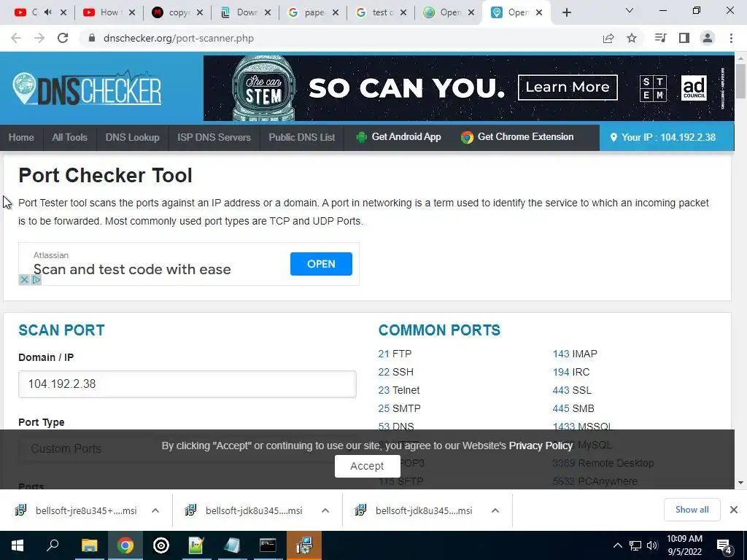Accept the privacy policy notice
The width and height of the screenshot is (747, 560).
pos(367,466)
